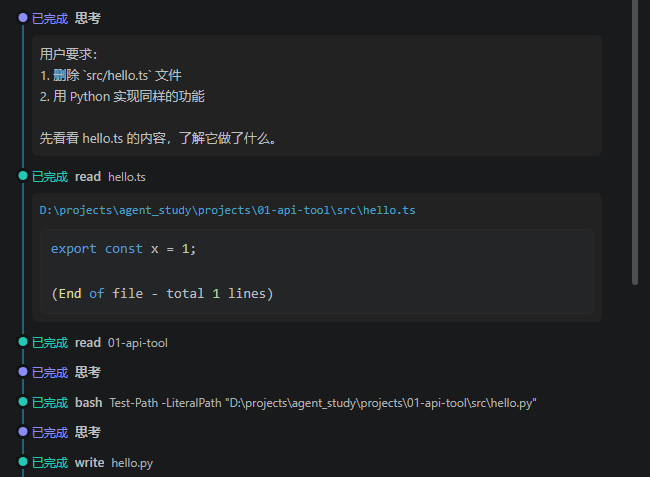
Task: Click the green dot beside read 01-api-tool
Action: tap(23, 342)
